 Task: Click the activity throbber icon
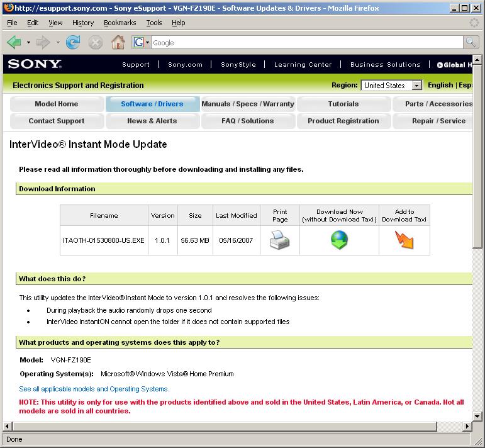(474, 23)
